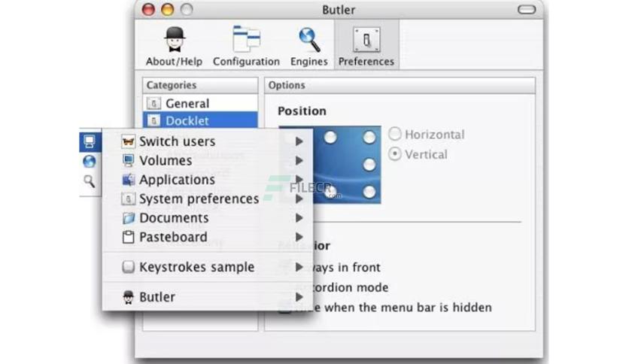
Task: Select the Vertical radio button
Action: (395, 154)
